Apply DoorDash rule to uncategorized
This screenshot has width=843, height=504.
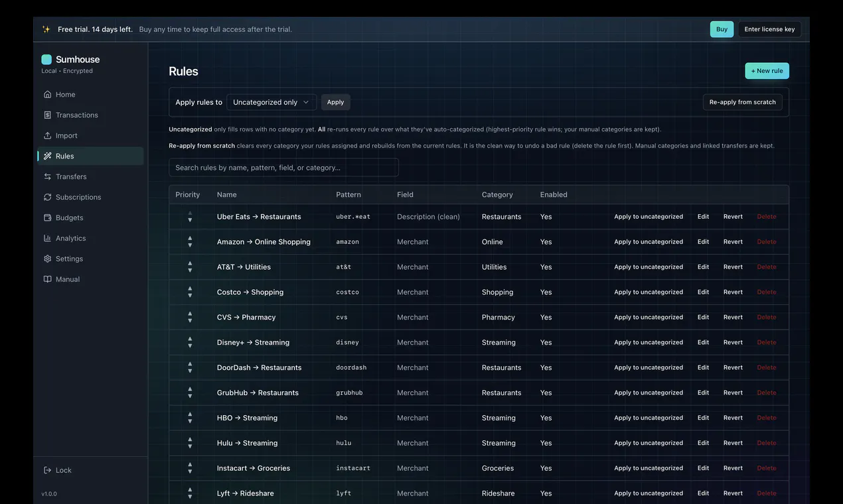(649, 367)
